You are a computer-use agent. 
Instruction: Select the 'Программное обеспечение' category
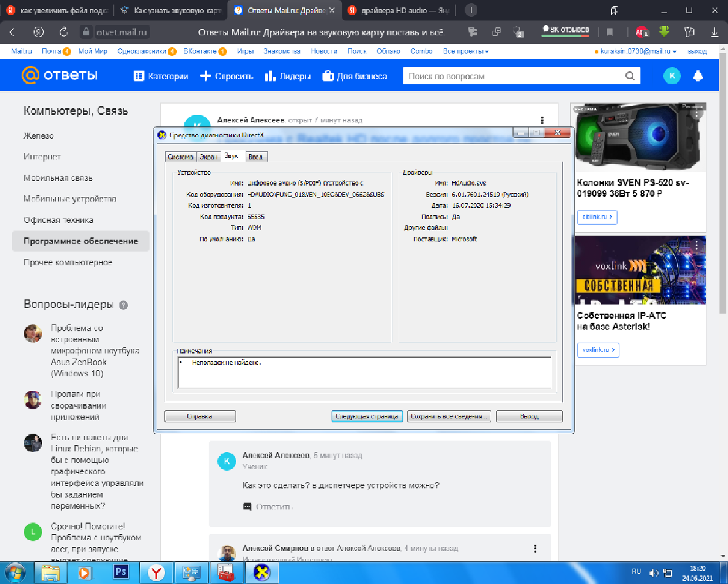click(x=81, y=241)
